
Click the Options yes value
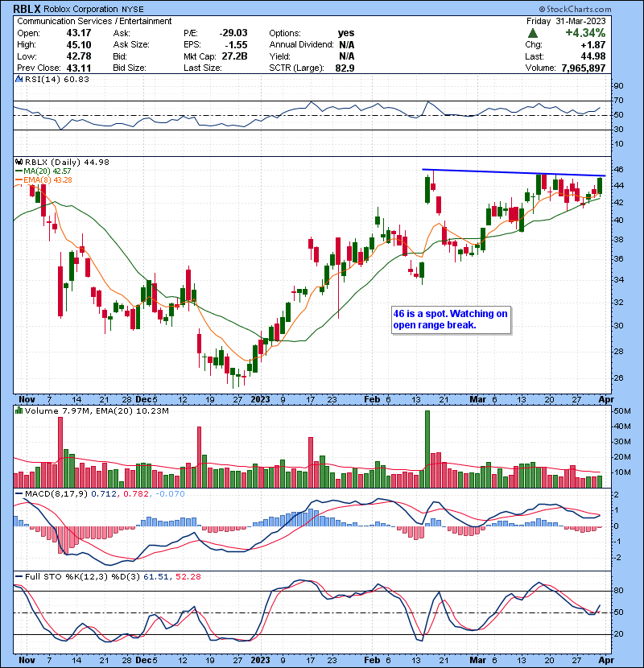tap(345, 33)
